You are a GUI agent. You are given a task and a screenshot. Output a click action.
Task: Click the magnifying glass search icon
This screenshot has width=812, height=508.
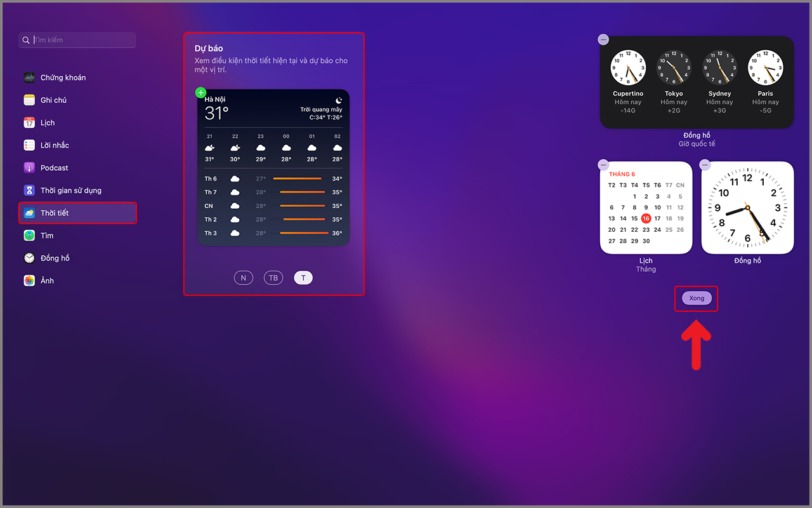click(26, 40)
